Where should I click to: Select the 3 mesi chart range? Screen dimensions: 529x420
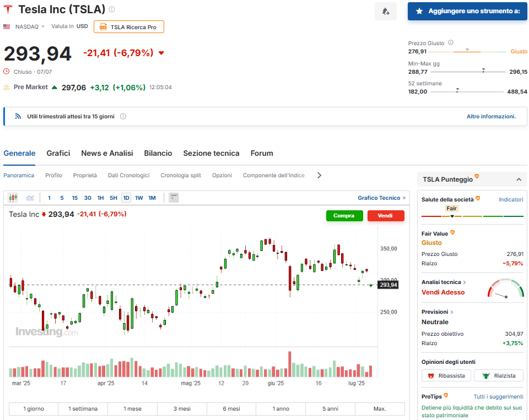pyautogui.click(x=182, y=408)
